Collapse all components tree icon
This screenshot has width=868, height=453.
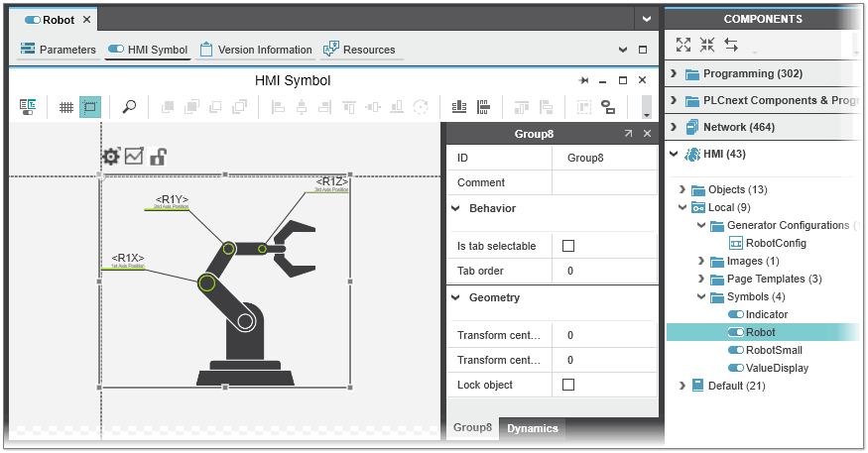click(x=706, y=45)
